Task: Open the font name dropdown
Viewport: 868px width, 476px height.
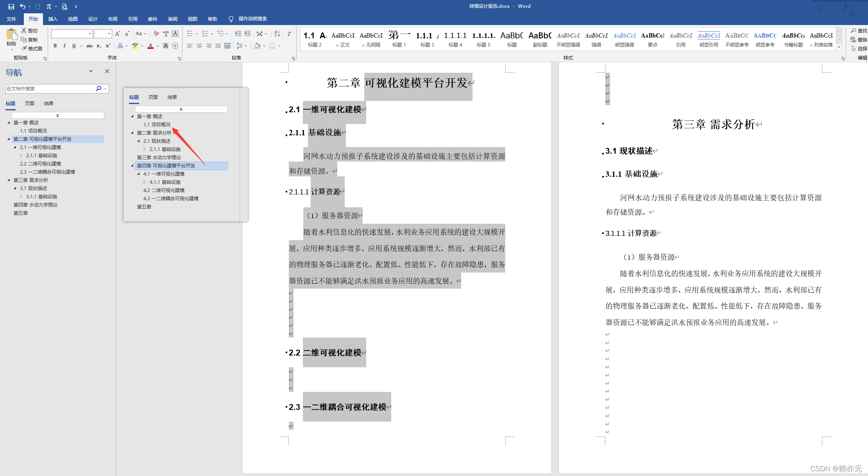Action: click(x=90, y=34)
